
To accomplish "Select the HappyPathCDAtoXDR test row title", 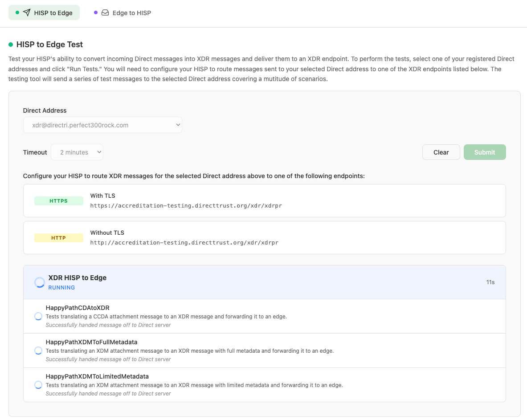I will click(x=78, y=308).
